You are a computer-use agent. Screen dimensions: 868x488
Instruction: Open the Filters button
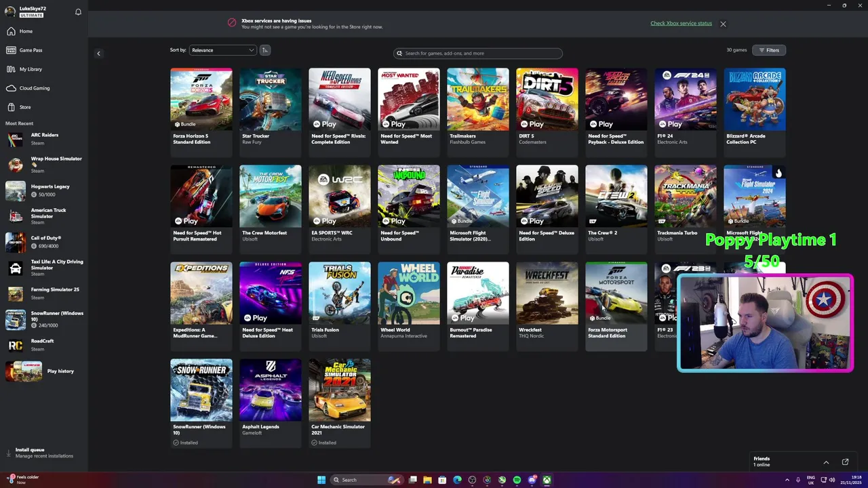(769, 50)
